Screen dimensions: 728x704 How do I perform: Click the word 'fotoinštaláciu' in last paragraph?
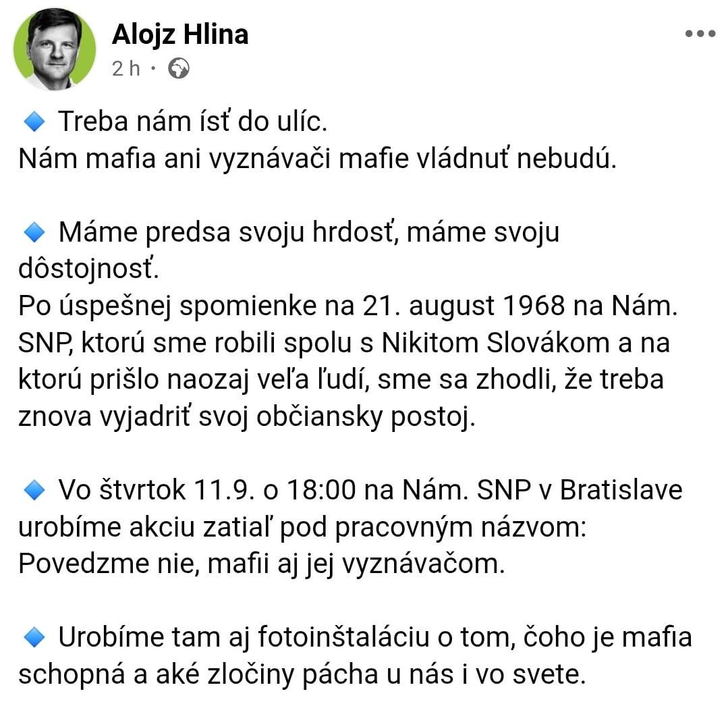pos(343,637)
